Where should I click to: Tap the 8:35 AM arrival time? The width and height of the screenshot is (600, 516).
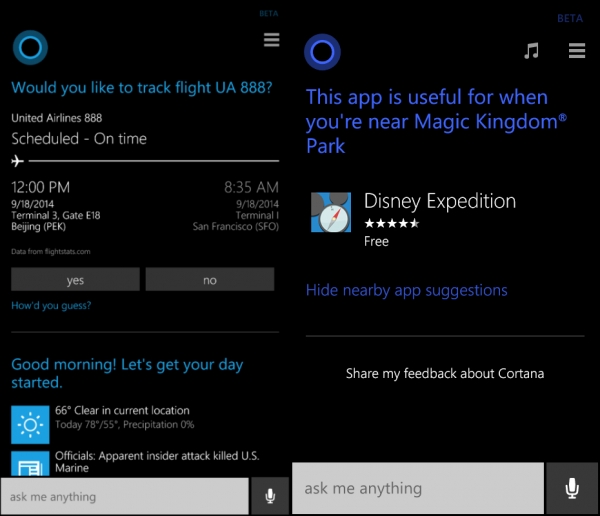(251, 187)
